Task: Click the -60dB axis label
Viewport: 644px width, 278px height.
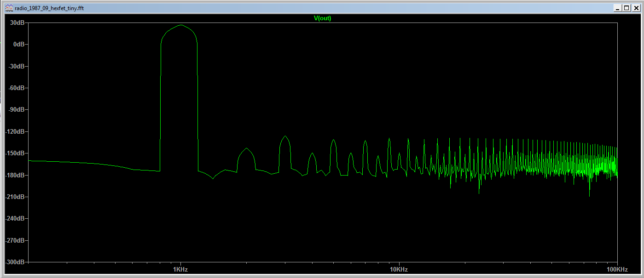Action: pyautogui.click(x=16, y=88)
